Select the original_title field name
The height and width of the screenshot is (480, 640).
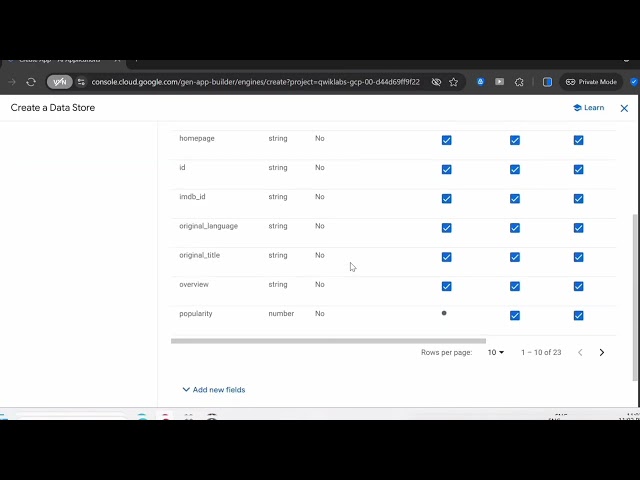(x=199, y=255)
